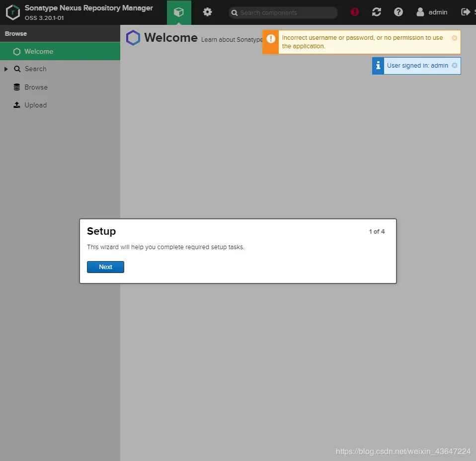
Task: Click the Upload icon in sidebar
Action: coord(17,105)
